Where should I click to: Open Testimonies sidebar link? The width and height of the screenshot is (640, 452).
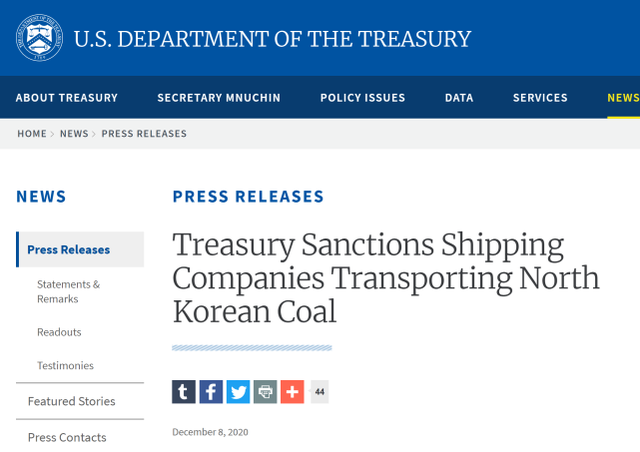[x=65, y=366]
